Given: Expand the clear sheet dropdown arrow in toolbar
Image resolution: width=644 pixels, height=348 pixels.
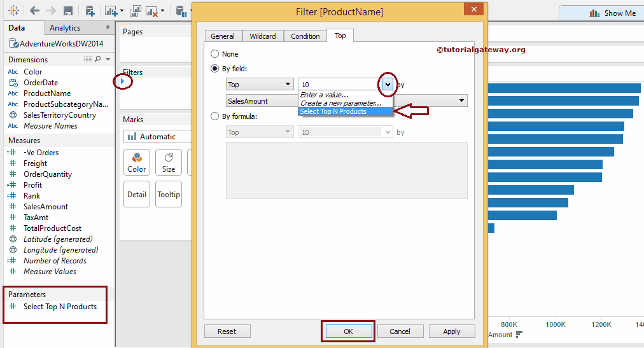Looking at the screenshot, I should 163,11.
